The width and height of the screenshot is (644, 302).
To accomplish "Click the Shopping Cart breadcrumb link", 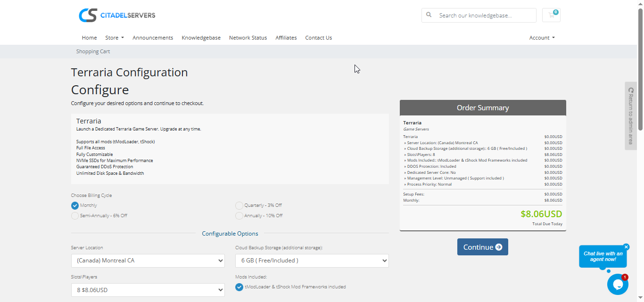I will click(93, 51).
